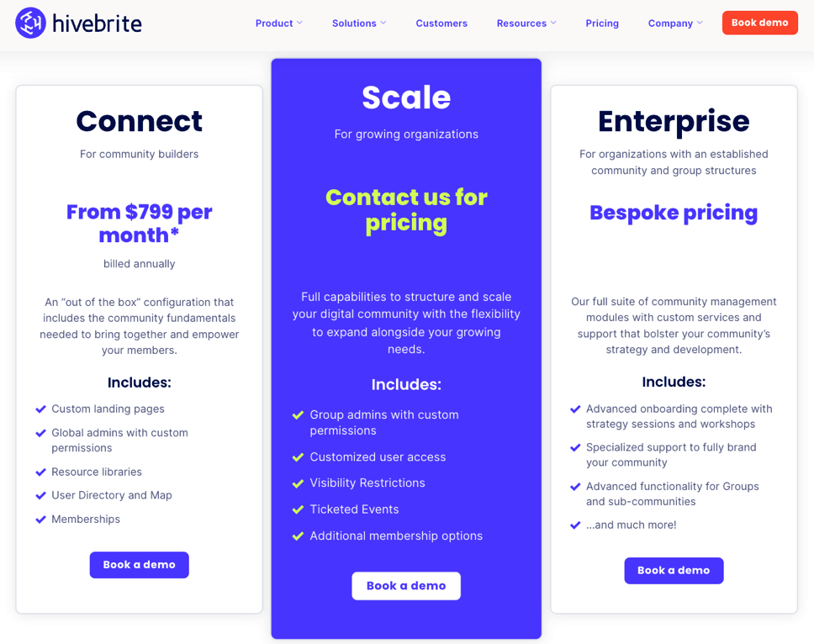Click Book a demo on the Scale card
This screenshot has height=644, width=814.
tap(406, 586)
